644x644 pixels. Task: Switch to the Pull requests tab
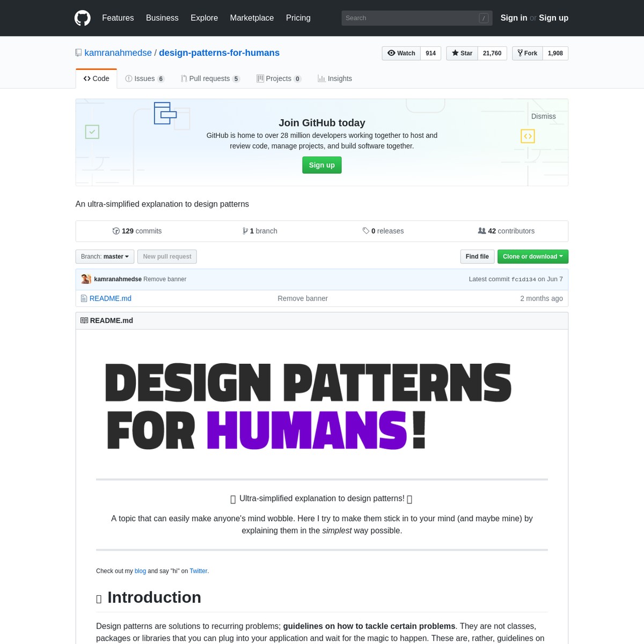coord(210,78)
